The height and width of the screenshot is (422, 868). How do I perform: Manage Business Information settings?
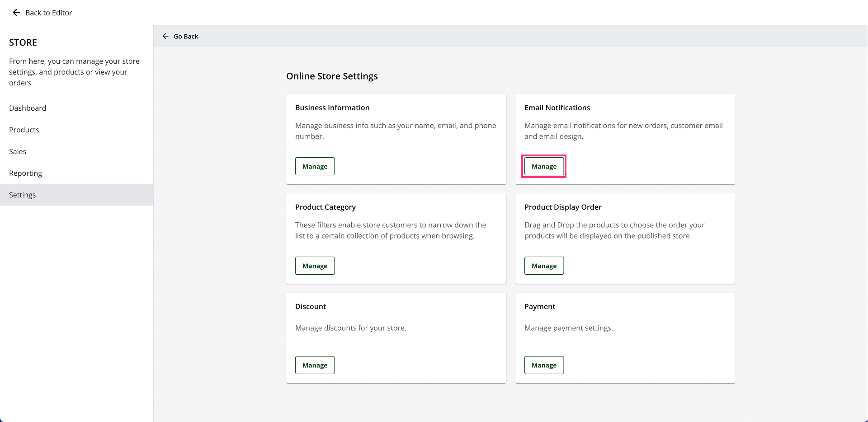[315, 166]
